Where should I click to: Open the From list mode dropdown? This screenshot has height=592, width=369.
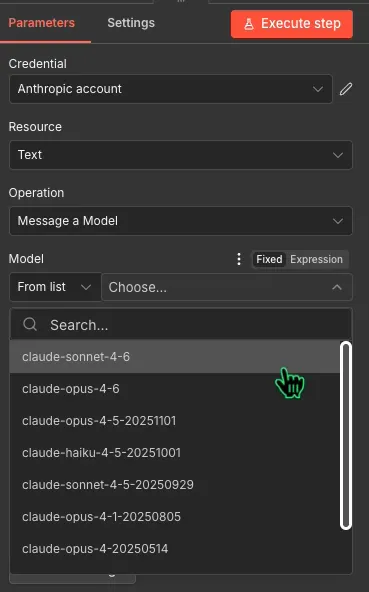click(x=55, y=287)
